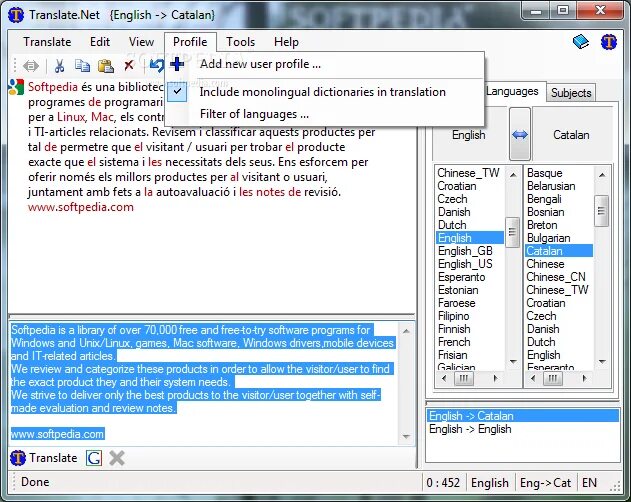Select Chinese_TW in the source language list
This screenshot has width=631, height=502.
click(x=468, y=173)
